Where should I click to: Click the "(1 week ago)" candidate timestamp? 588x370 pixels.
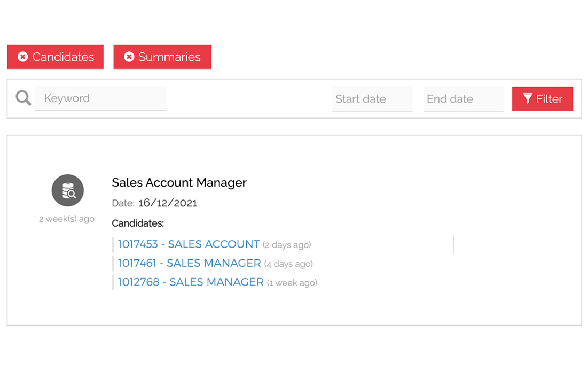tap(292, 283)
